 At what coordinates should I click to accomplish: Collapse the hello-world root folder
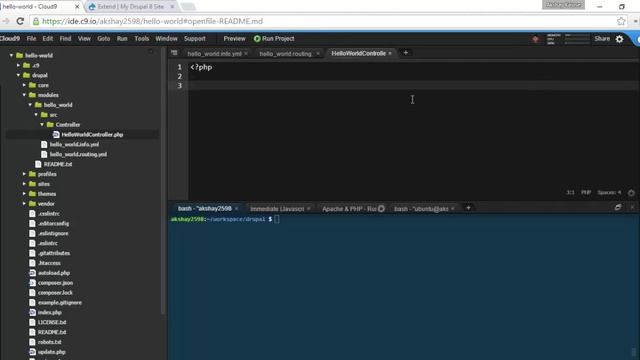click(11, 56)
